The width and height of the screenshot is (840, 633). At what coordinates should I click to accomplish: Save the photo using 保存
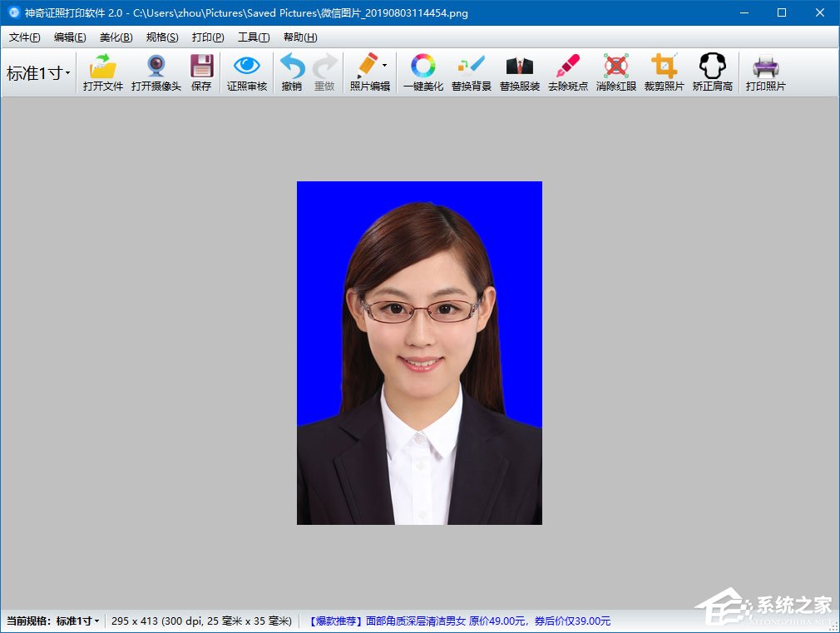(x=201, y=72)
